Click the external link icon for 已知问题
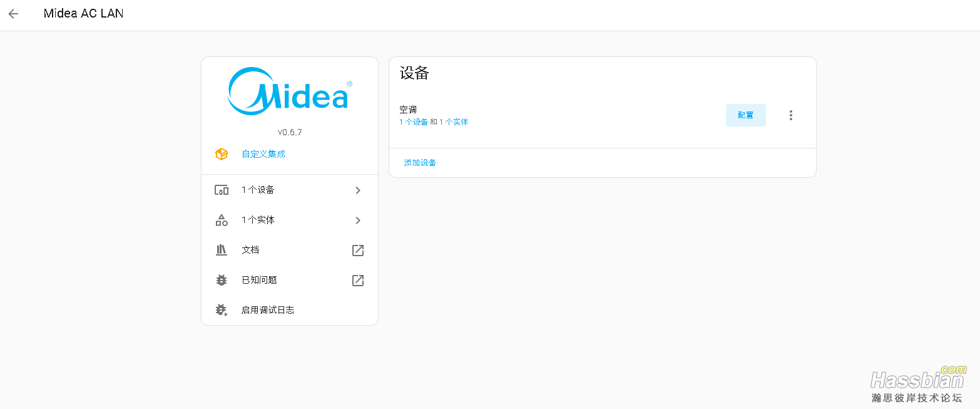980x409 pixels. (x=358, y=281)
